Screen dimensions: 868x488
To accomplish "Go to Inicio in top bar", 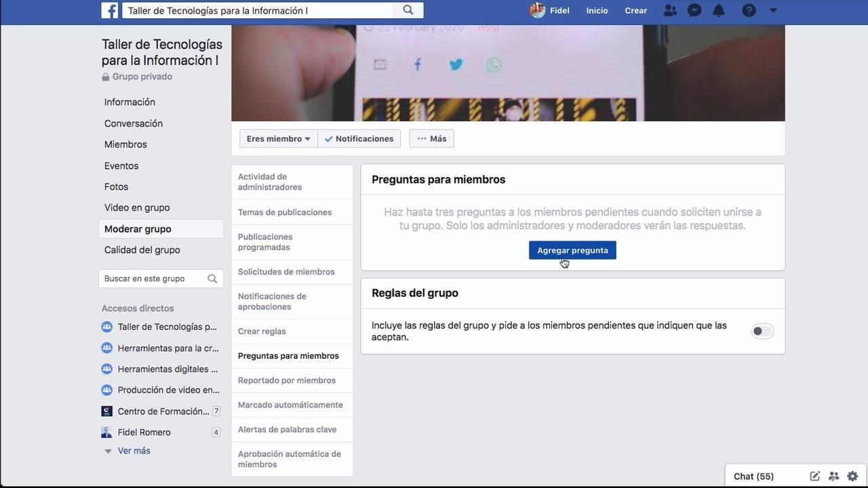I will 597,10.
